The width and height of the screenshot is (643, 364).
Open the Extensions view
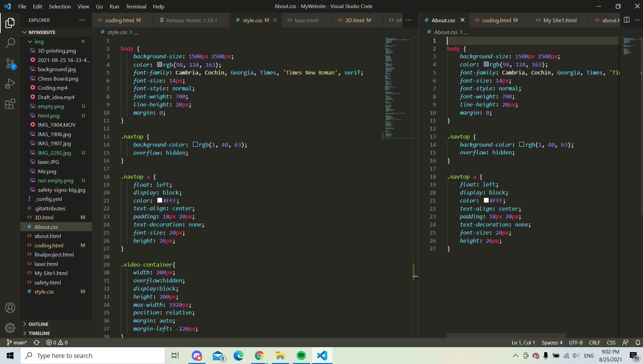pyautogui.click(x=10, y=104)
